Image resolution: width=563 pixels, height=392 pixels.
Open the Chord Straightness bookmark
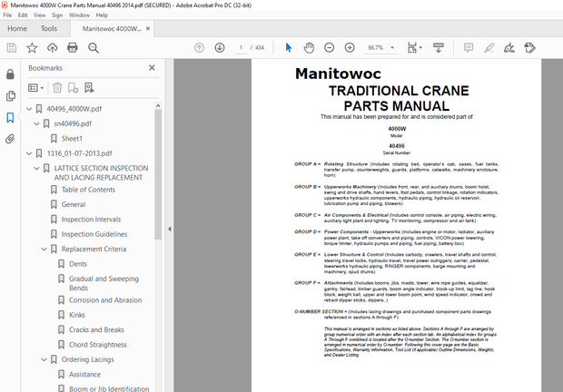[x=98, y=345]
